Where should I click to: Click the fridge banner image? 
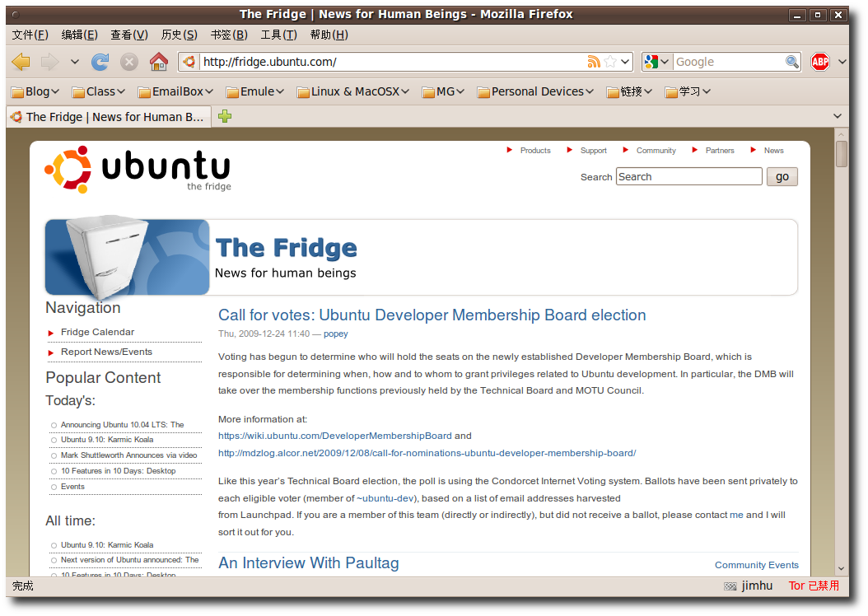[x=128, y=257]
